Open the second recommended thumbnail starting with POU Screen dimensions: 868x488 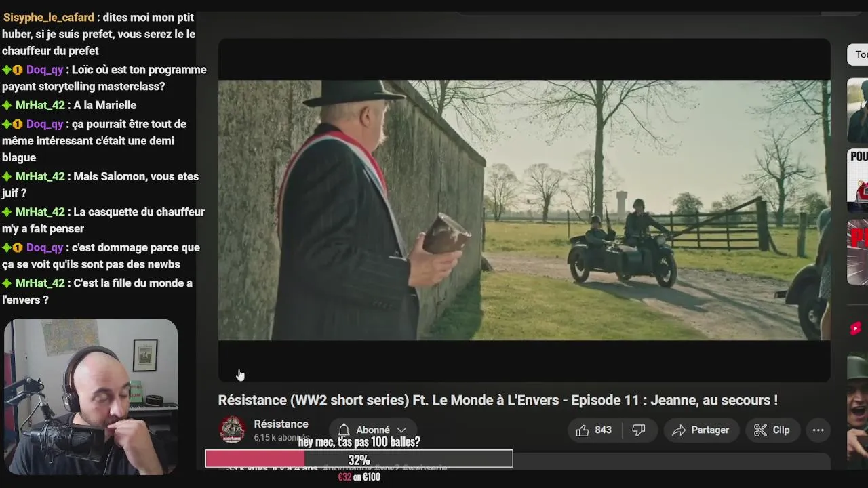point(858,181)
